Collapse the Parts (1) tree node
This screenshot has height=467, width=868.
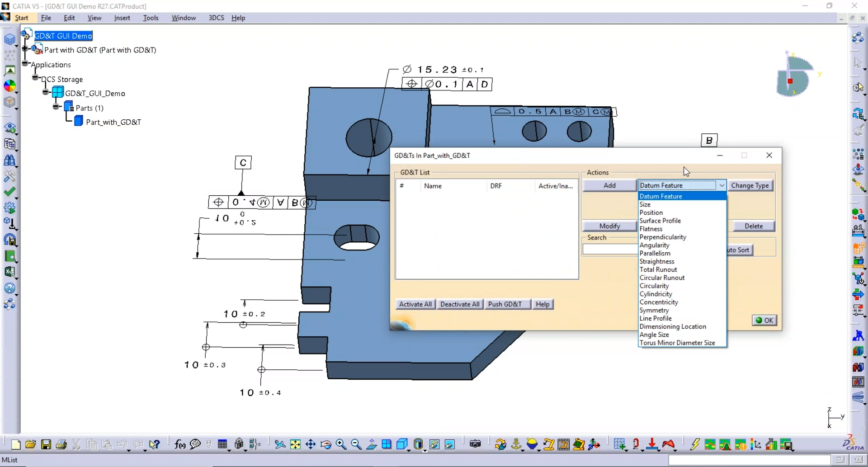[x=56, y=107]
